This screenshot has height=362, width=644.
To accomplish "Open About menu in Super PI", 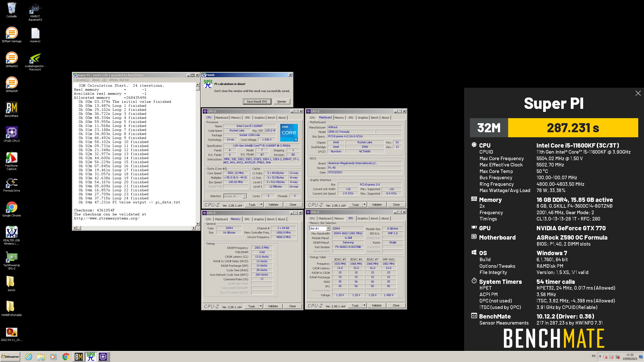I will (99, 80).
